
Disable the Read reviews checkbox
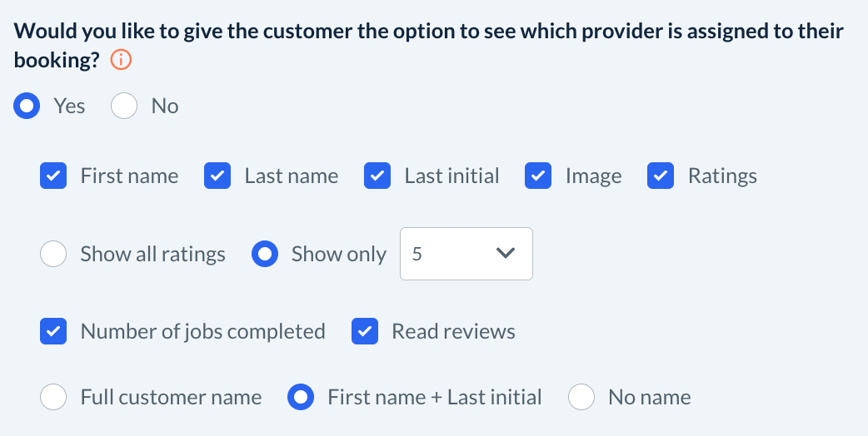365,331
